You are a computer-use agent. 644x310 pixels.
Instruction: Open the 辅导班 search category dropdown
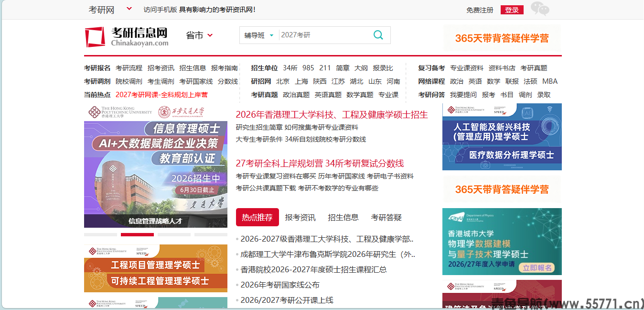click(259, 35)
